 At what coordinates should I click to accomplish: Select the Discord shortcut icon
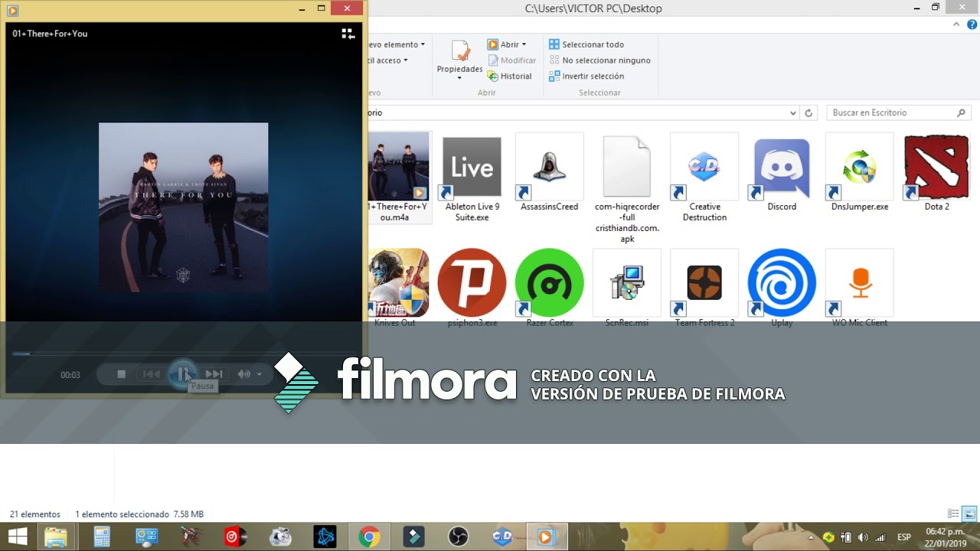click(782, 173)
